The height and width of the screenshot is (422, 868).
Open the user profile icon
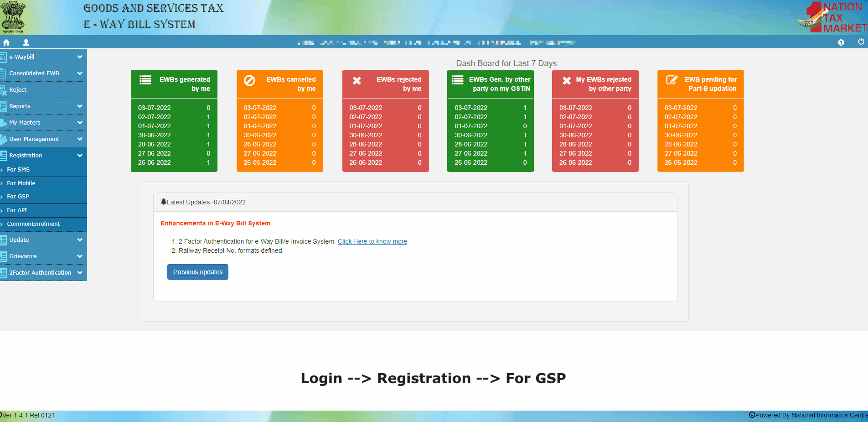coord(26,42)
